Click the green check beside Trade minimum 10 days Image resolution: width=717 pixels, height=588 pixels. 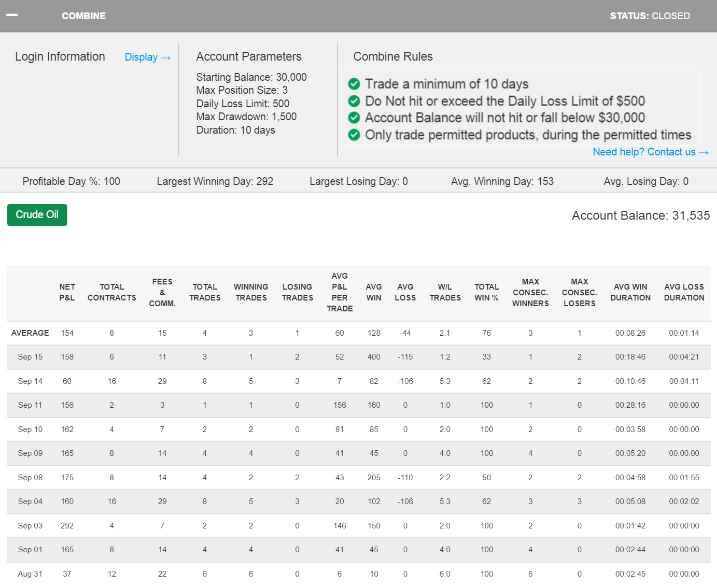coord(354,84)
